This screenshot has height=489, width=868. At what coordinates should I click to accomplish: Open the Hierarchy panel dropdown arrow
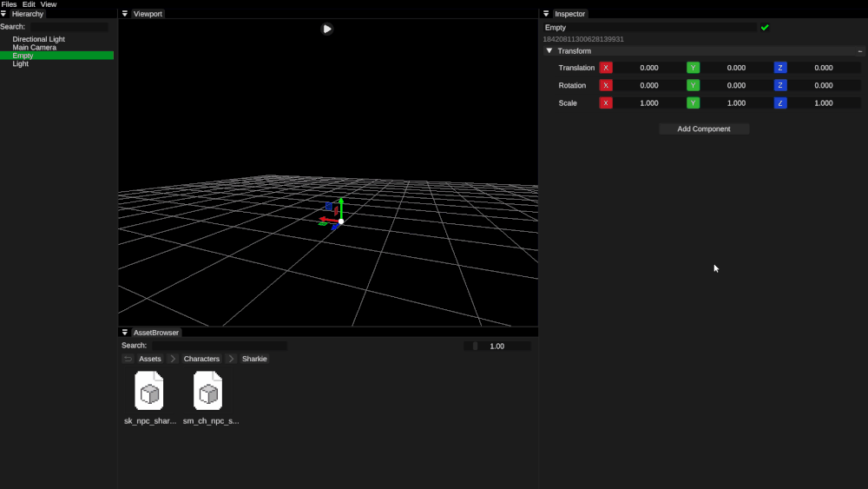click(x=3, y=14)
